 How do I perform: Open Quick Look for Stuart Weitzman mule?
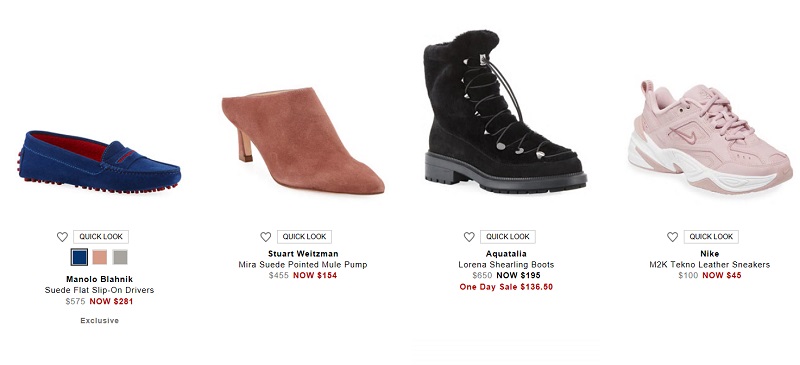[305, 237]
